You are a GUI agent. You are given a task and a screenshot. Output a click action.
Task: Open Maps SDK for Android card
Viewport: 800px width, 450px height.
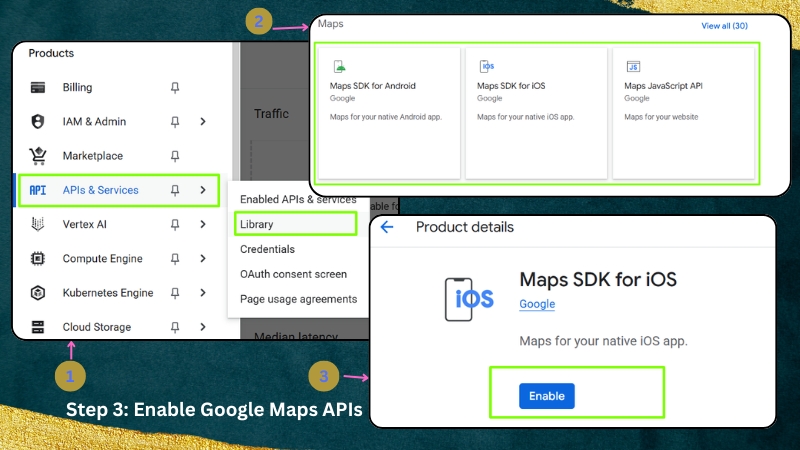click(x=389, y=113)
